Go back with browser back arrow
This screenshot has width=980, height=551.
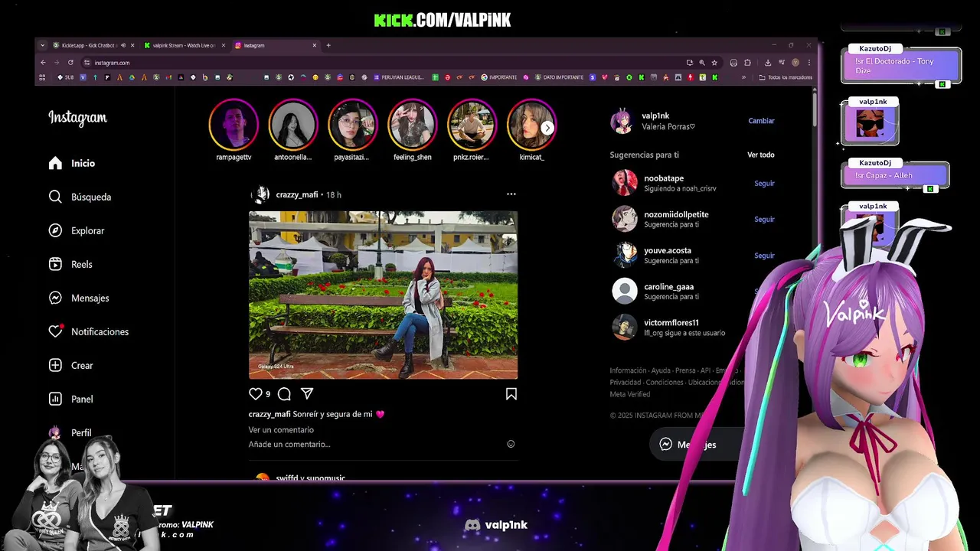click(x=44, y=63)
